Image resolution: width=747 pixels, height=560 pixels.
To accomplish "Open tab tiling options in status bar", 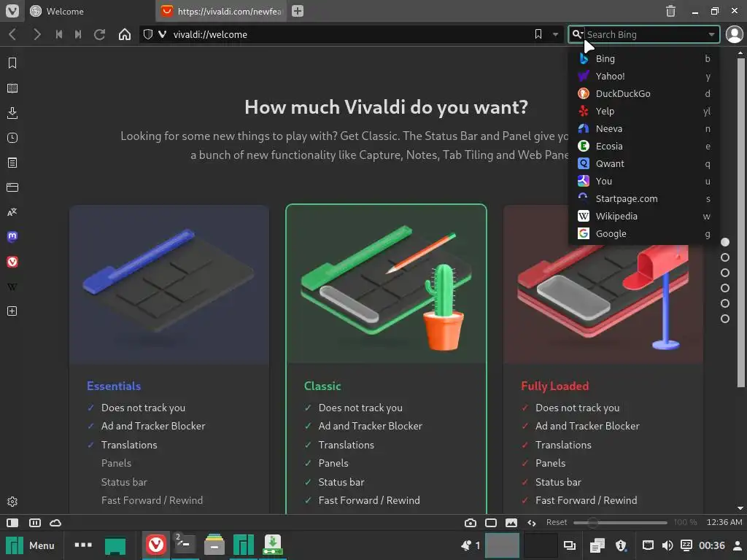I will pos(35,523).
